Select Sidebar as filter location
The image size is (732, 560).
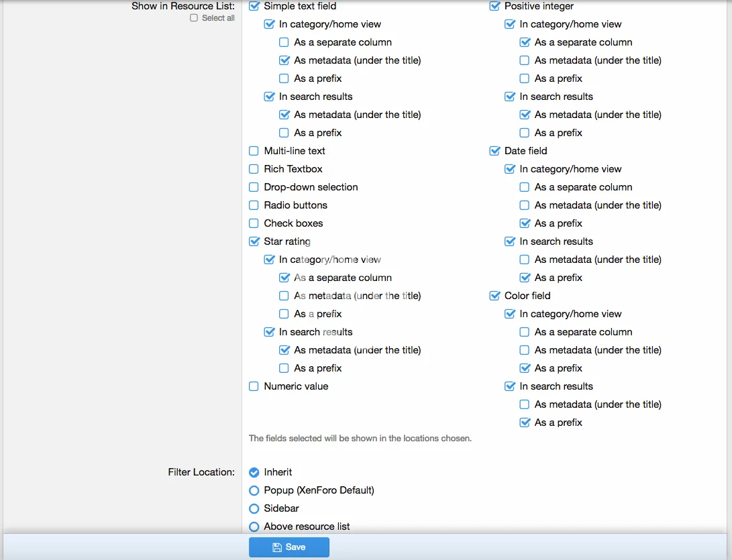(254, 508)
